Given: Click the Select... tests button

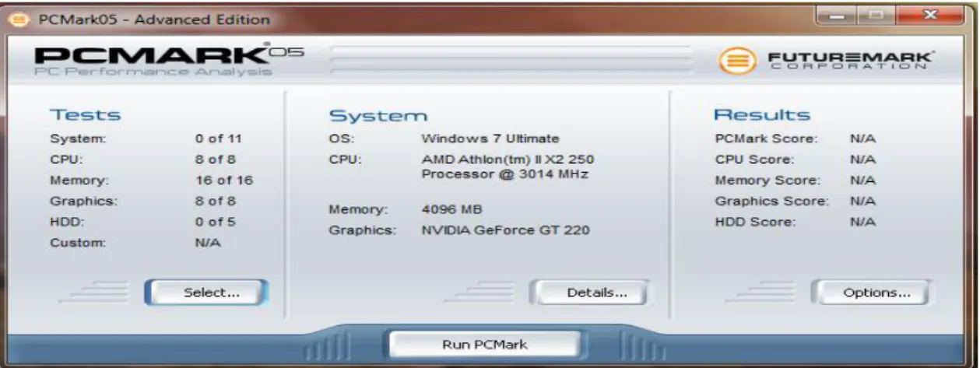Looking at the screenshot, I should [x=206, y=293].
